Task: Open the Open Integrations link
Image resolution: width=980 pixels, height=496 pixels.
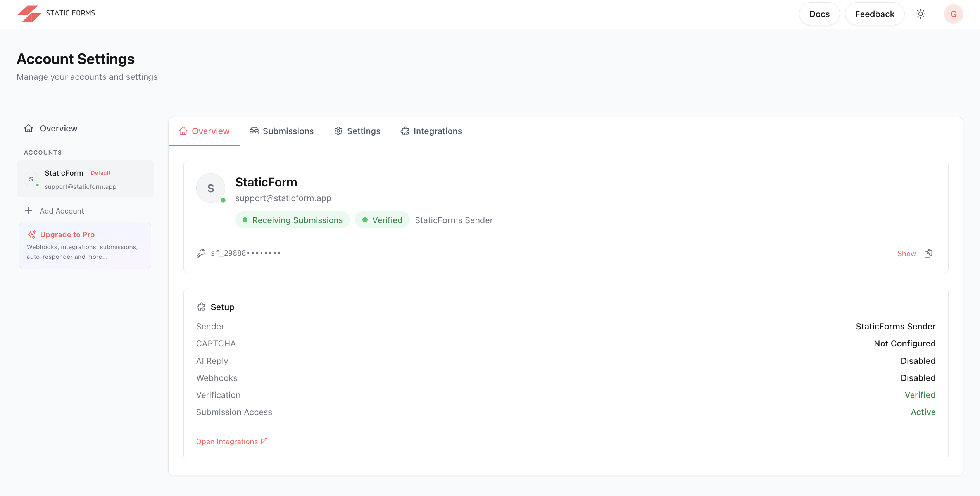Action: click(232, 441)
